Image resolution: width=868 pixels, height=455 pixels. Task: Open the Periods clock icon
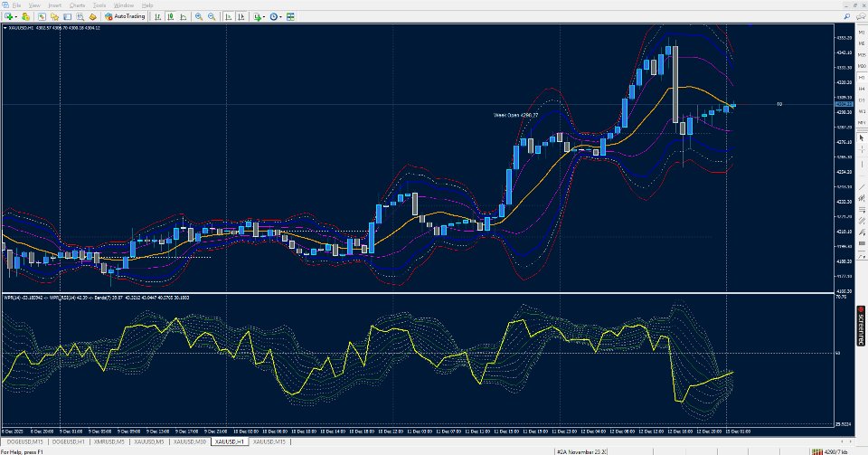pyautogui.click(x=273, y=16)
